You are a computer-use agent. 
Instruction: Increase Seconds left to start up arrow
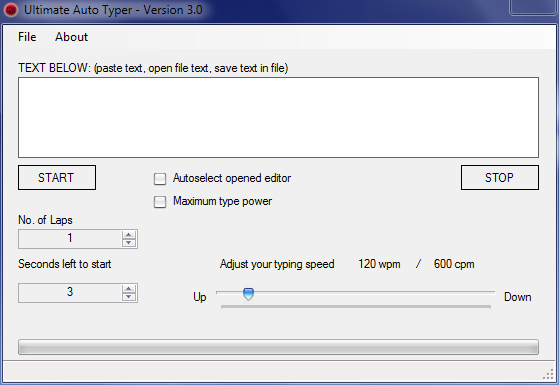point(129,289)
